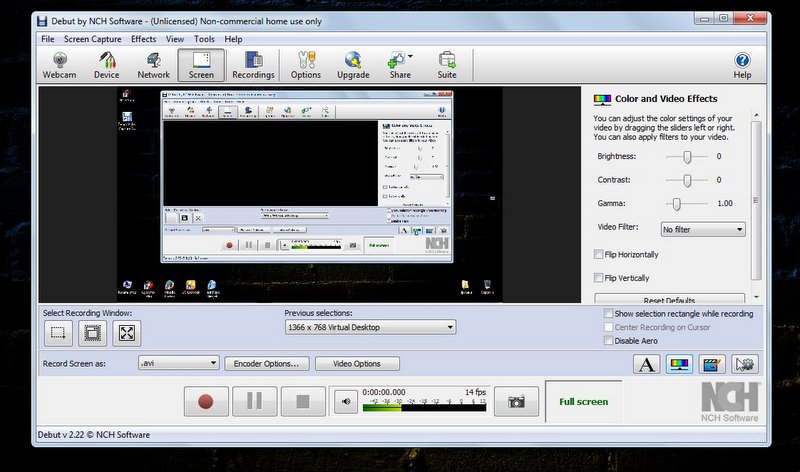Select the Network capture source
This screenshot has height=472, width=800.
(x=153, y=65)
